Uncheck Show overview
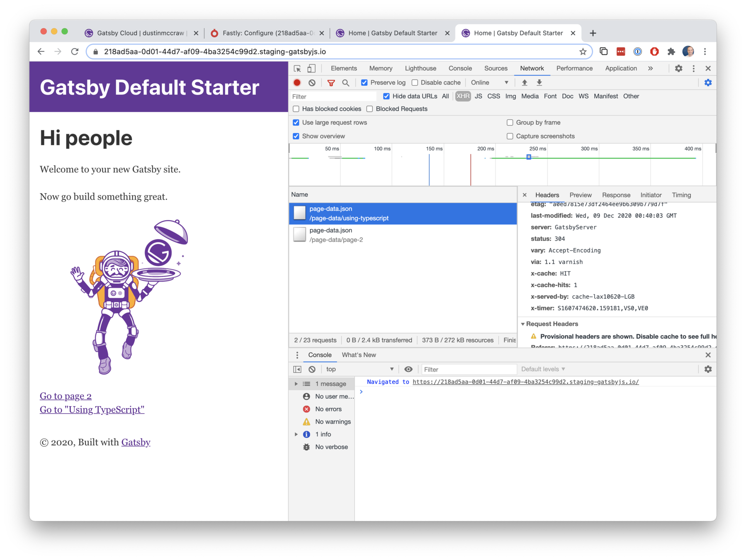Screen dimensions: 746x560 [296, 136]
